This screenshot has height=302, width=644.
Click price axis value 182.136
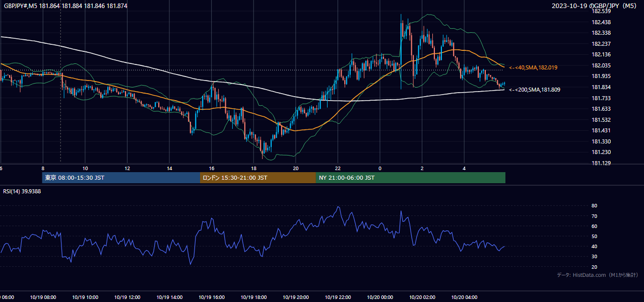click(x=601, y=54)
